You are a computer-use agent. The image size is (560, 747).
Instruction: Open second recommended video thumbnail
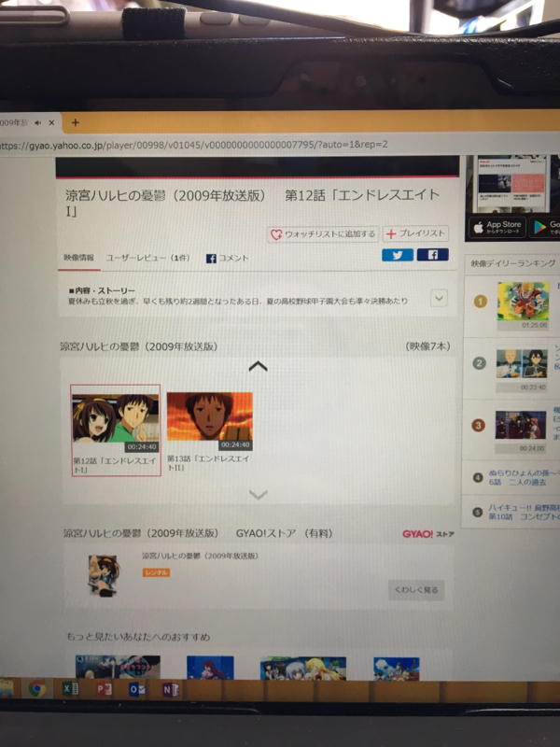pyautogui.click(x=210, y=668)
